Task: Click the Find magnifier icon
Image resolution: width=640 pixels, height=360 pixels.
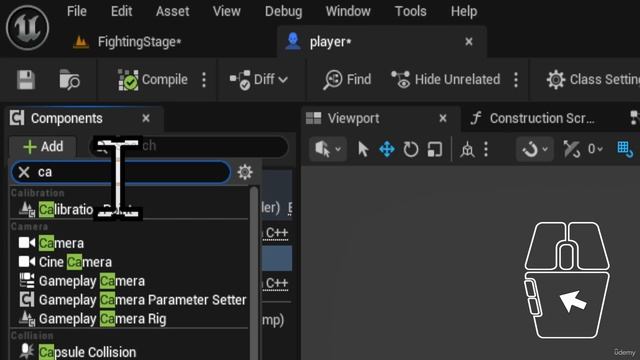Action: 332,80
